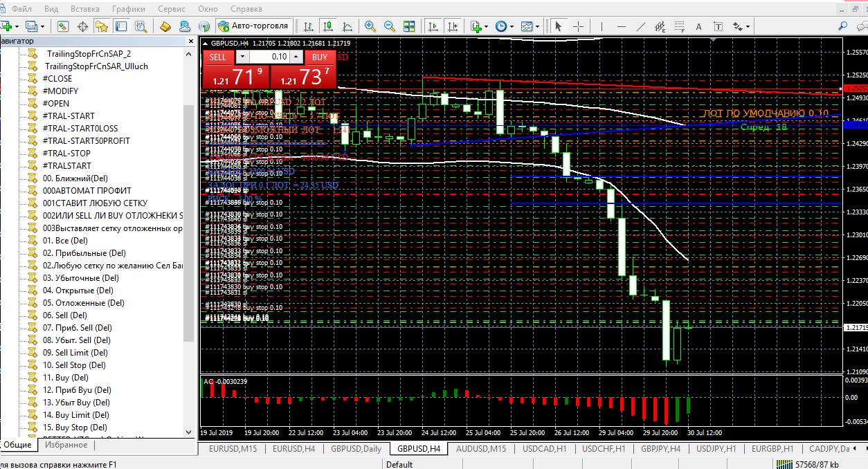
Task: Open the indicators list dropdown arrow
Action: click(x=487, y=26)
